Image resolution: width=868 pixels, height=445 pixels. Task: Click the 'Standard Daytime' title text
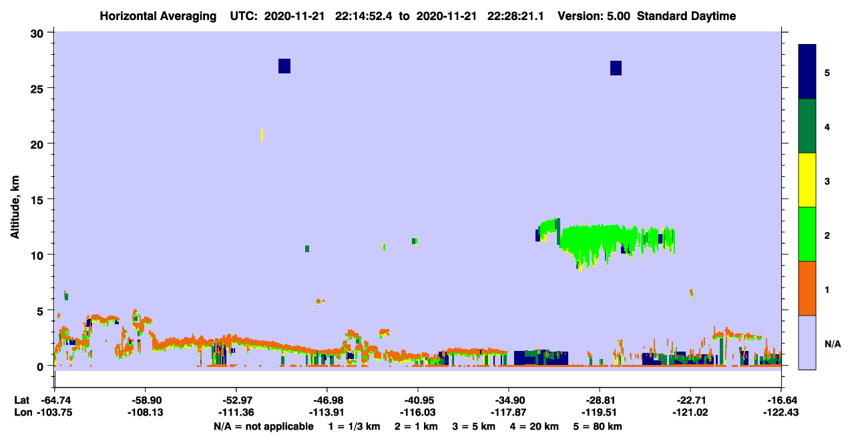pyautogui.click(x=686, y=16)
